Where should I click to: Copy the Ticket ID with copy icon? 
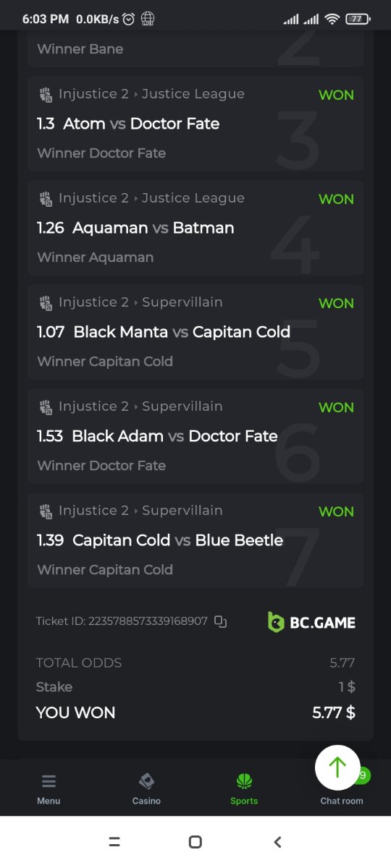coord(221,621)
